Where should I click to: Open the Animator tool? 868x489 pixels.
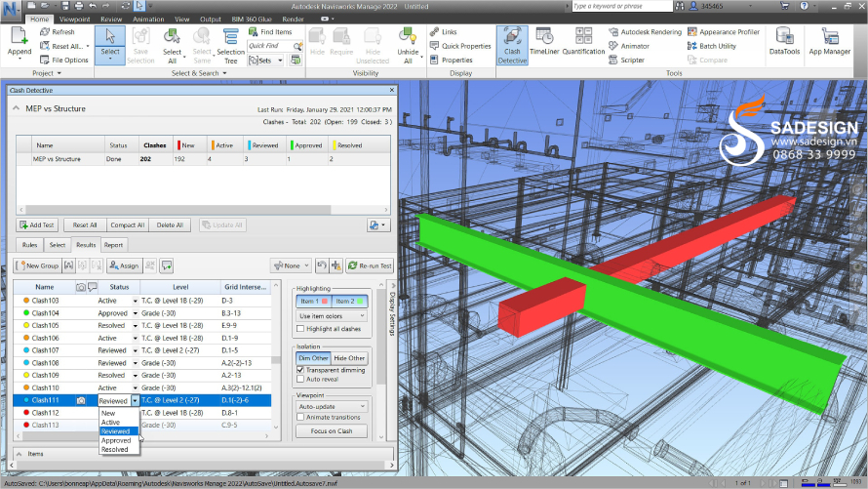[629, 46]
